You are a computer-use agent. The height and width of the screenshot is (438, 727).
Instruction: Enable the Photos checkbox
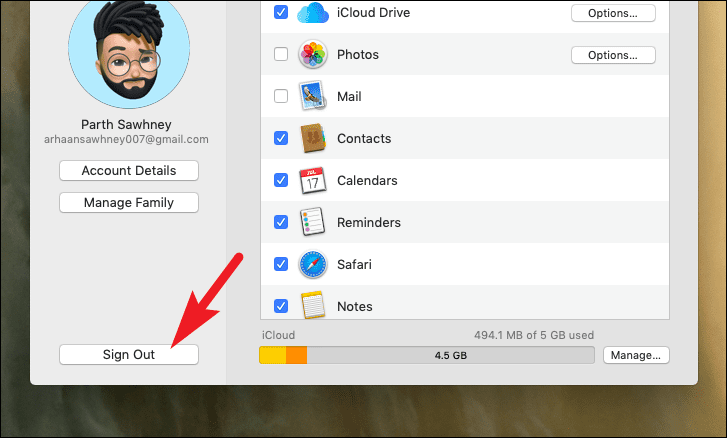click(x=281, y=54)
